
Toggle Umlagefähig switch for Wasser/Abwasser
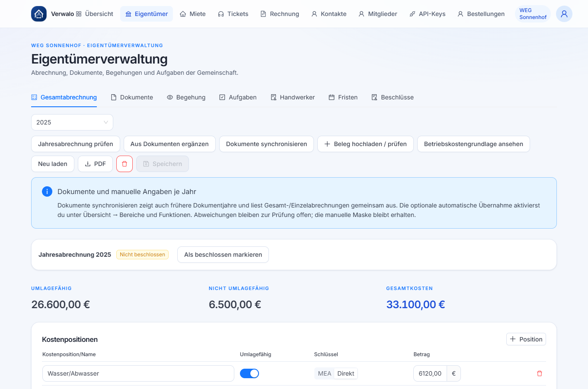(249, 373)
